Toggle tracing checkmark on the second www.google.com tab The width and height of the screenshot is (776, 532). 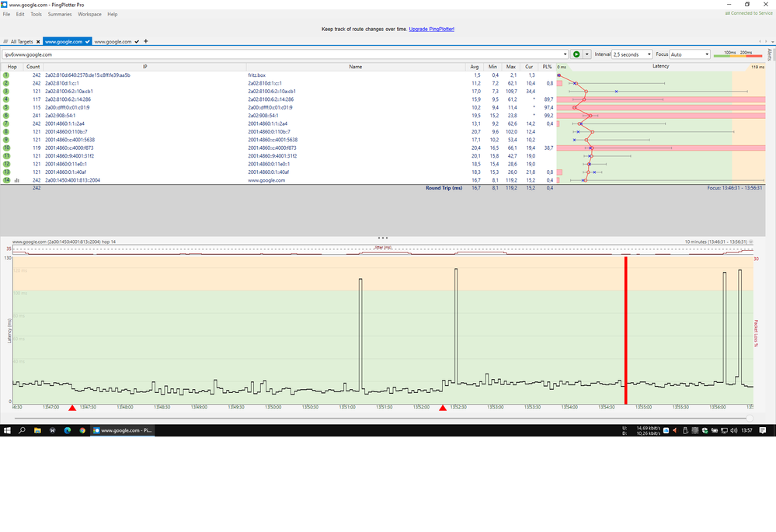[136, 41]
